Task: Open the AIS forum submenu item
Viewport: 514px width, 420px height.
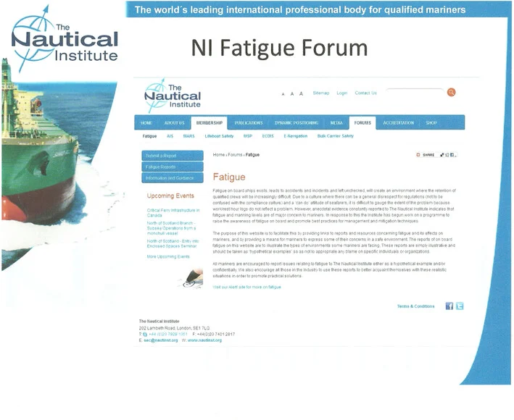Action: 170,136
